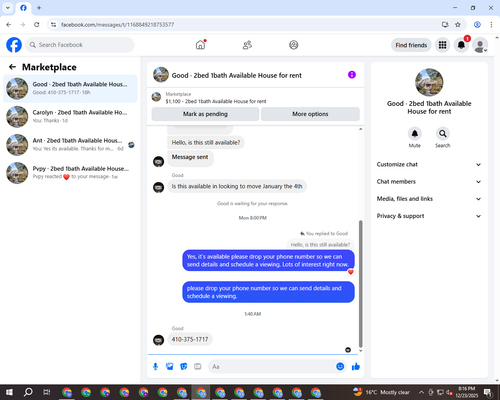Expand Media, files and links section
The width and height of the screenshot is (500, 400).
tap(429, 199)
